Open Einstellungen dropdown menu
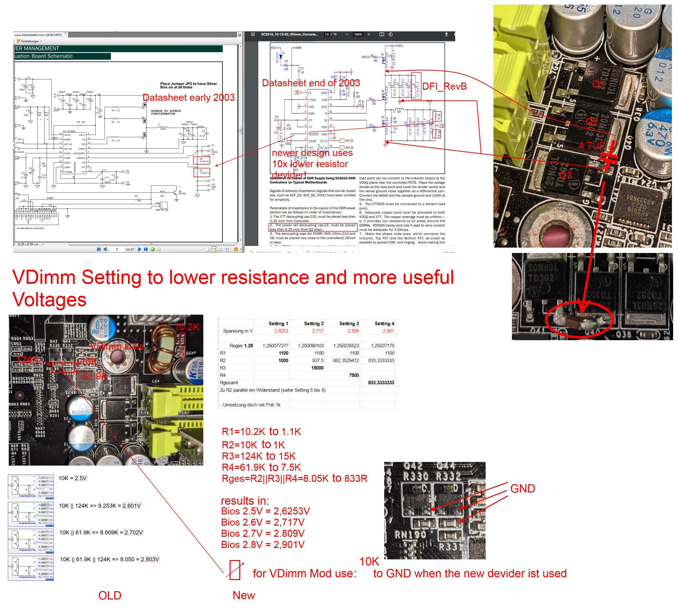678x616 pixels. pyautogui.click(x=30, y=41)
